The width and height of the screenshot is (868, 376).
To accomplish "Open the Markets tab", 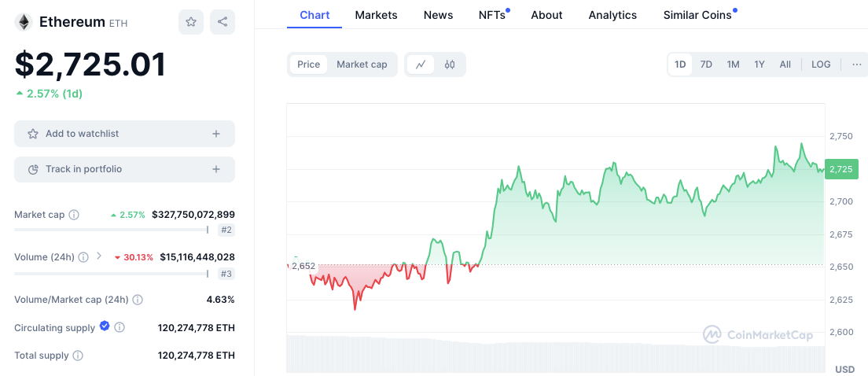I will pos(376,15).
